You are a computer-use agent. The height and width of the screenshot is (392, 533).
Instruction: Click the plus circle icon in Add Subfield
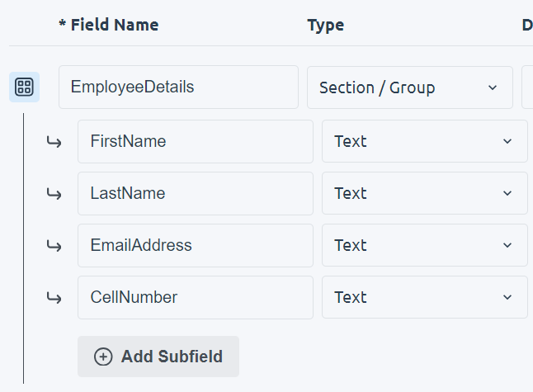103,357
